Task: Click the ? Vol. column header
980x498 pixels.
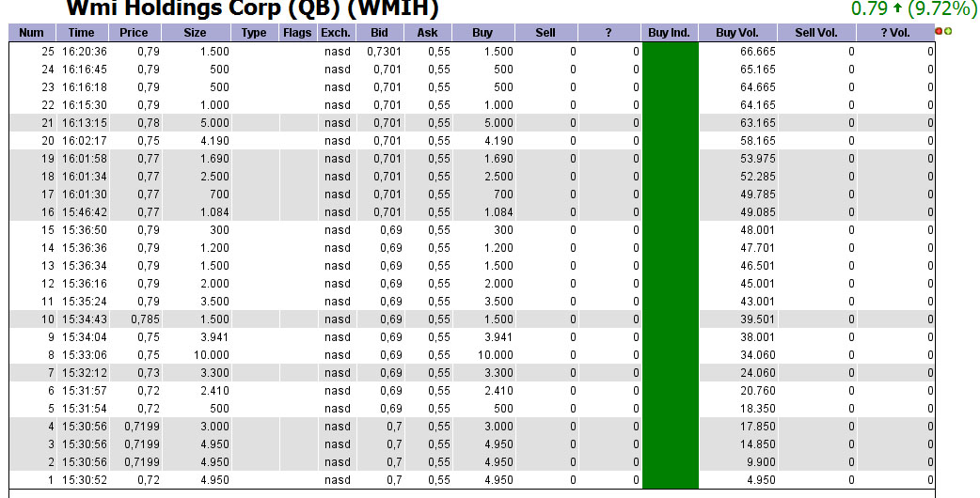Action: tap(895, 33)
